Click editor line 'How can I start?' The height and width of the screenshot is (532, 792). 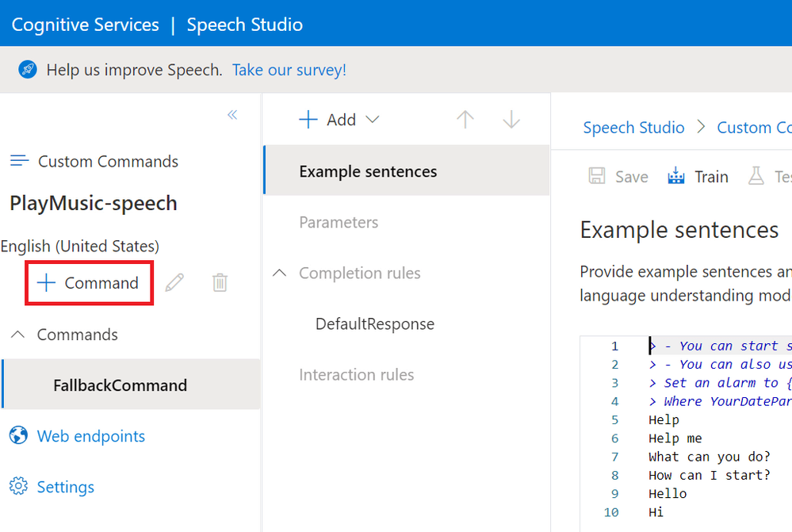click(x=710, y=475)
